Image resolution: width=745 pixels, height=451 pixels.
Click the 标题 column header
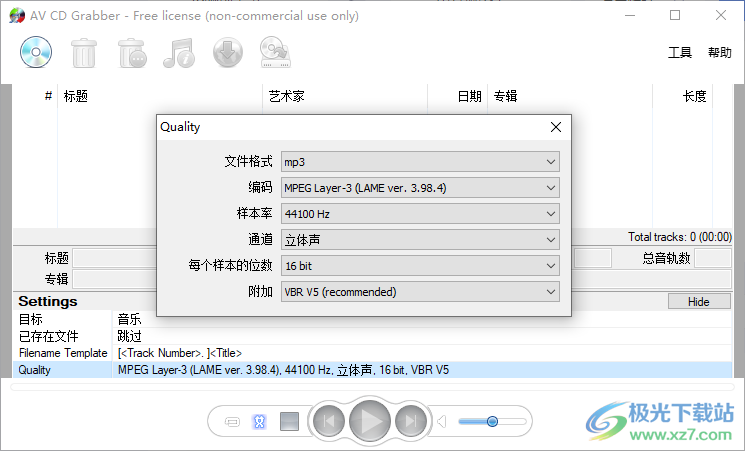[x=160, y=96]
